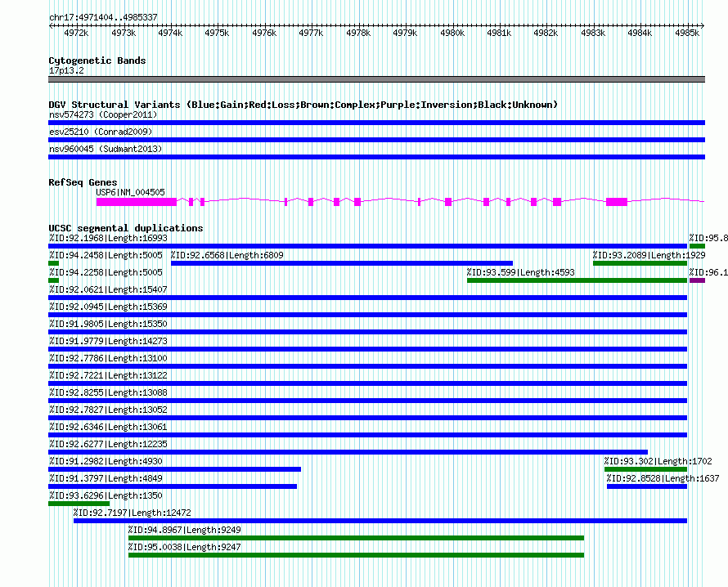Click the %ID:92.7786|Length:13100 duplication label
Screen dimensions: 728x587
[108, 358]
